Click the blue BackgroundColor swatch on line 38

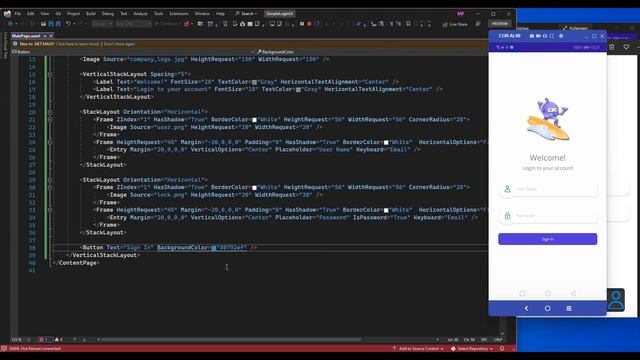click(213, 248)
